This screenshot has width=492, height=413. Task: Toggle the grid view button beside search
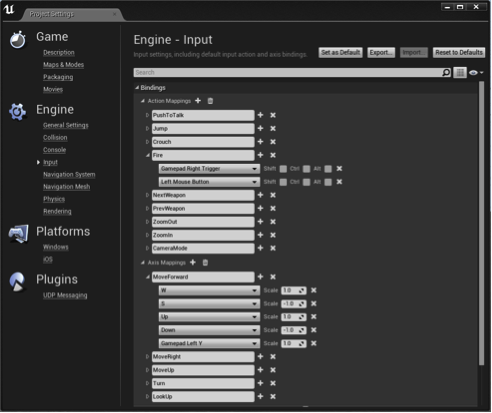pyautogui.click(x=460, y=72)
